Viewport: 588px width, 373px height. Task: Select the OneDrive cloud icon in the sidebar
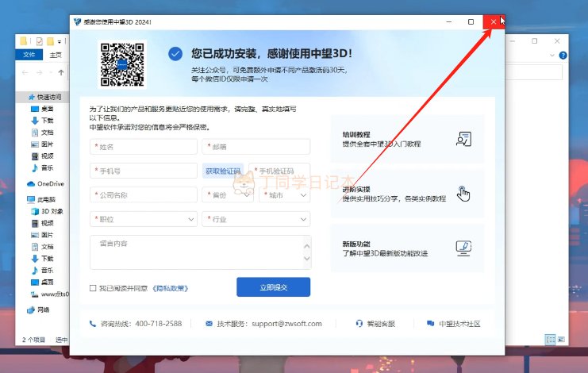click(x=32, y=183)
